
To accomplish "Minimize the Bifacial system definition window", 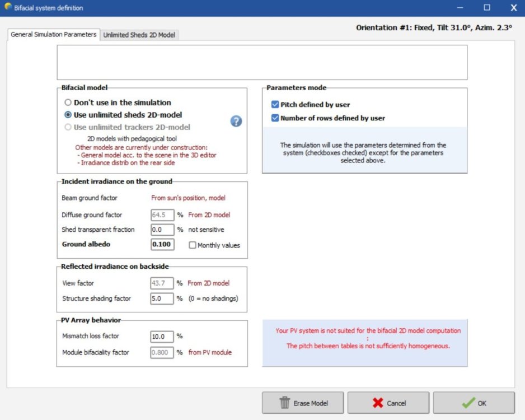I will coord(460,8).
